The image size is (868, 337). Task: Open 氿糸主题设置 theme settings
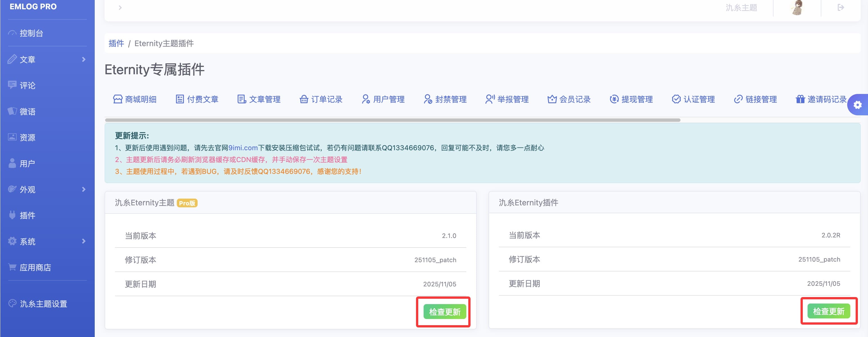coord(43,304)
